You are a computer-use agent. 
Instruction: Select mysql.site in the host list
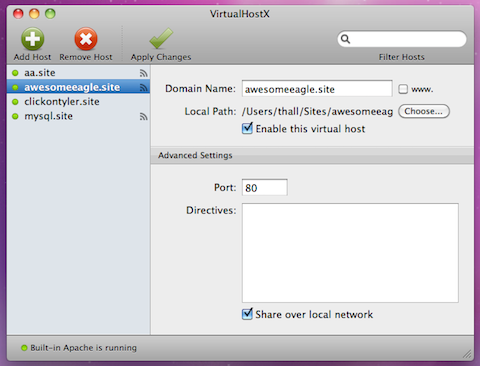click(x=78, y=116)
